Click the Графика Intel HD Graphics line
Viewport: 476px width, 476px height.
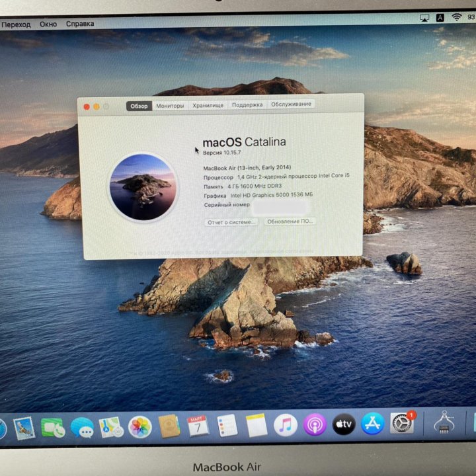(258, 195)
